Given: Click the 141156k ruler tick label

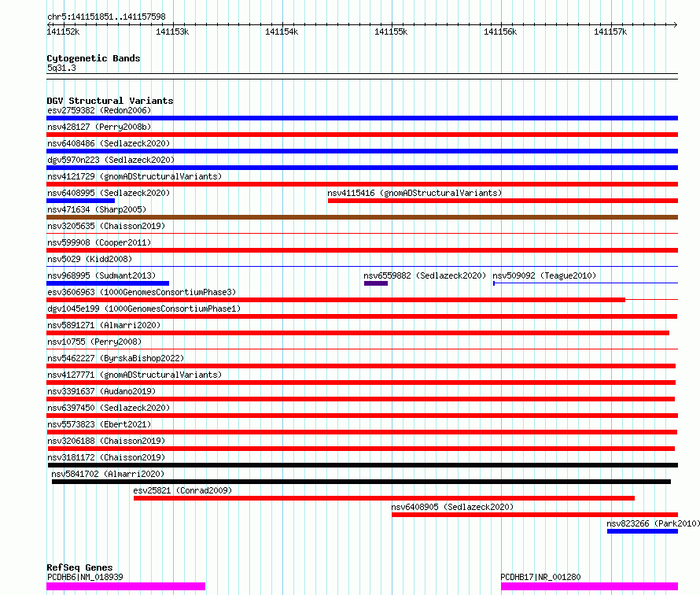Looking at the screenshot, I should coord(500,31).
